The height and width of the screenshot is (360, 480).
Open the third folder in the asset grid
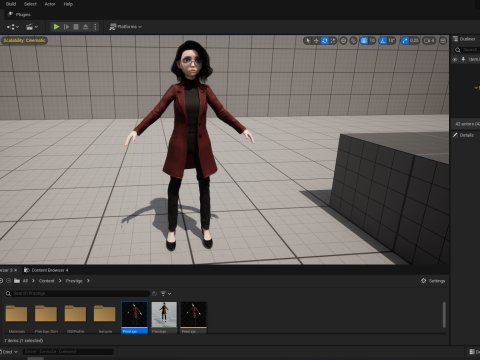pos(75,317)
